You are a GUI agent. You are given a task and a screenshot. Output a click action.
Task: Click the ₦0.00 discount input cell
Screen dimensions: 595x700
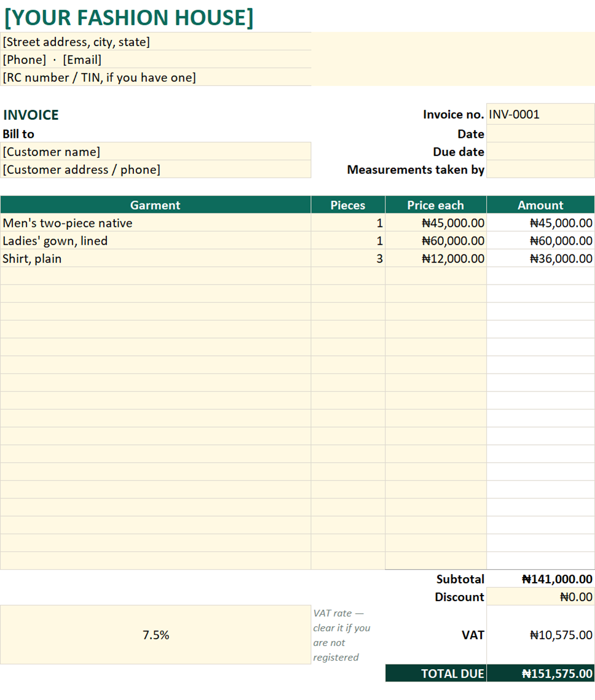click(x=540, y=597)
